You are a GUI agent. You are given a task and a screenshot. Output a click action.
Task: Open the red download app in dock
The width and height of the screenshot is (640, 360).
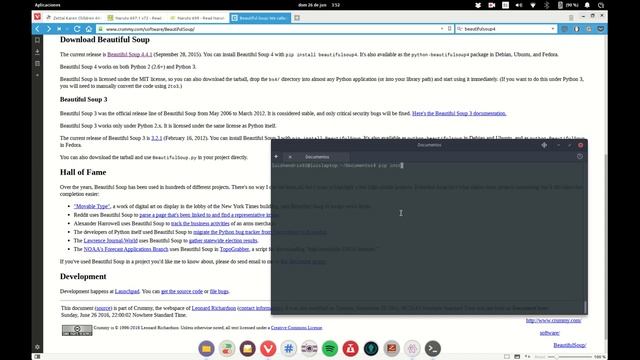coord(351,349)
